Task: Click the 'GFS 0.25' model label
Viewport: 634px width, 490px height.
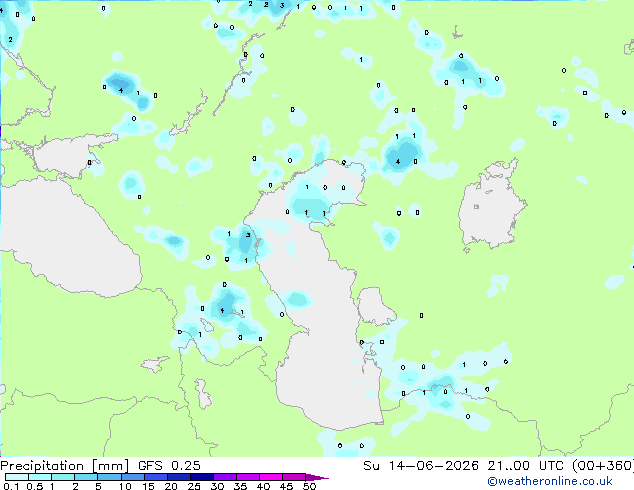Action: (x=169, y=466)
